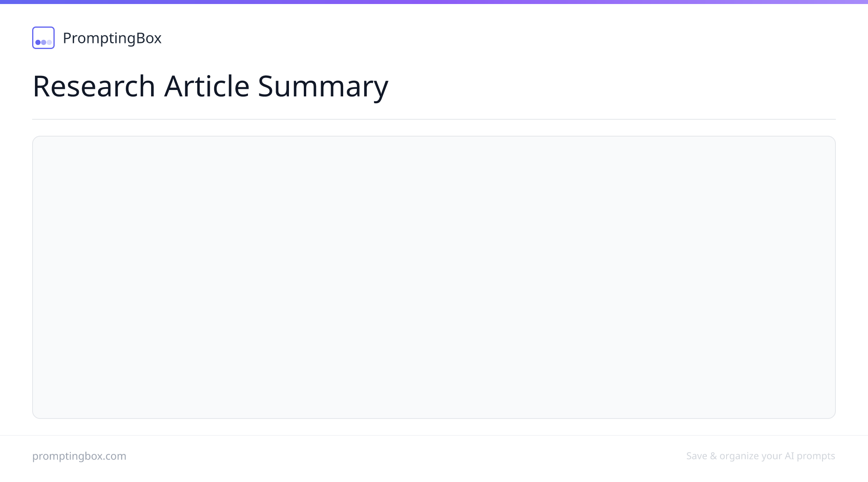This screenshot has height=482, width=868.
Task: Select the Research Article Summary heading
Action: [x=210, y=86]
